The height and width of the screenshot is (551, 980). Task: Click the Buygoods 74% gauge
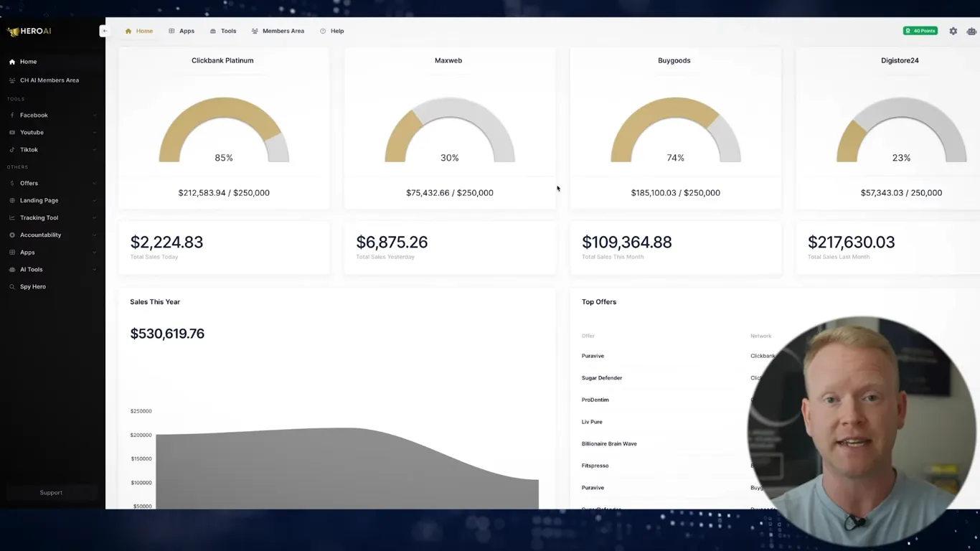(675, 130)
